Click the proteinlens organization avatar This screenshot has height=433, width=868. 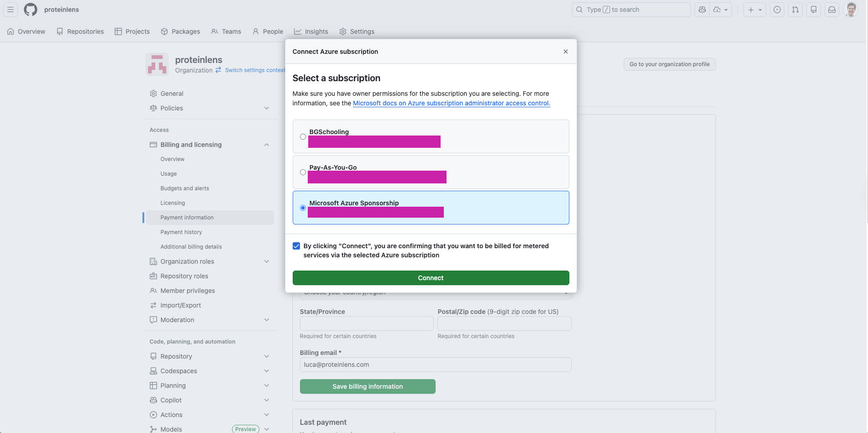coord(157,64)
